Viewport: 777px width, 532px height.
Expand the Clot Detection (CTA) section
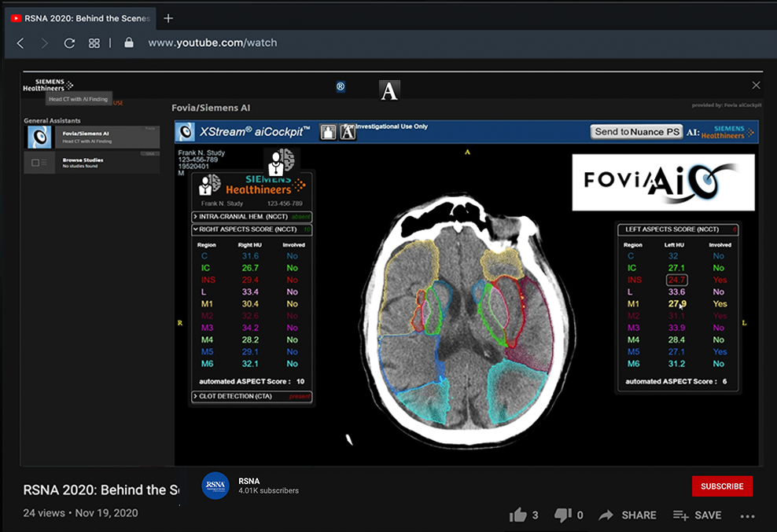click(x=252, y=396)
